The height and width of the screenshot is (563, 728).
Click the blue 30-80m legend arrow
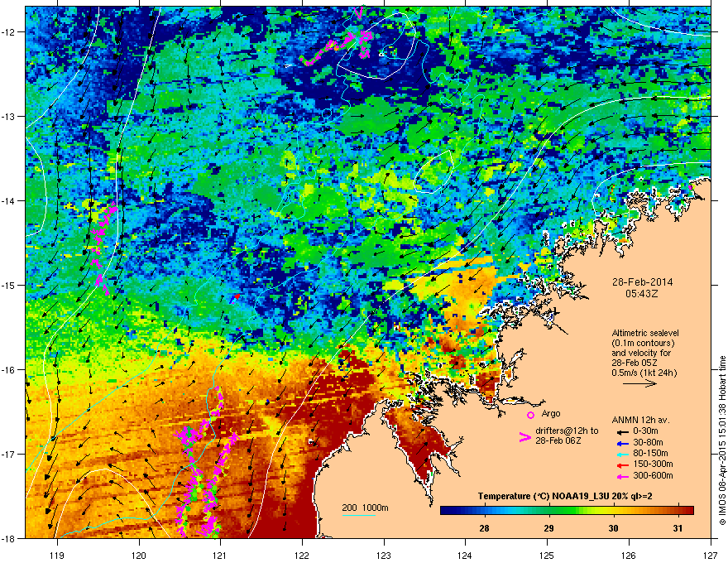621,443
